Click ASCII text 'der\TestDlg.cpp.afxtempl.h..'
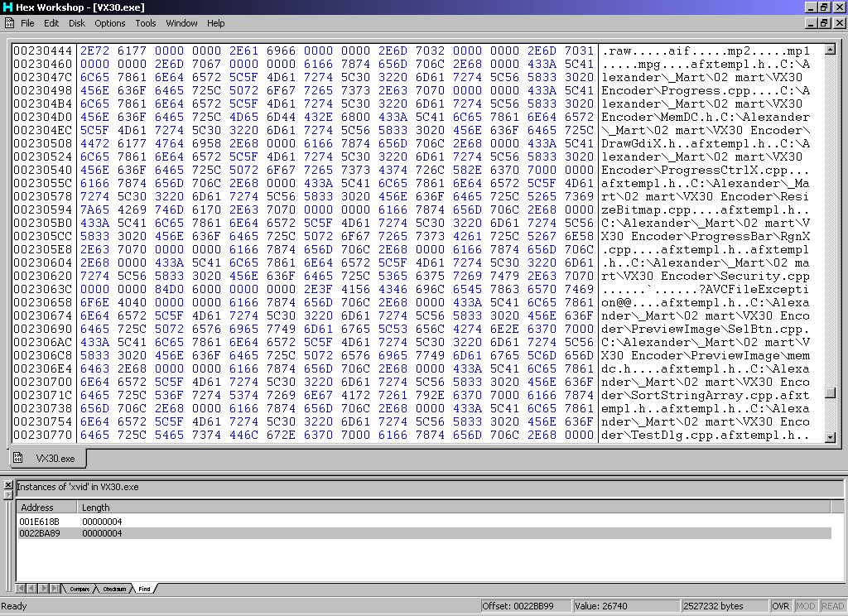This screenshot has height=616, width=848. pos(706,435)
